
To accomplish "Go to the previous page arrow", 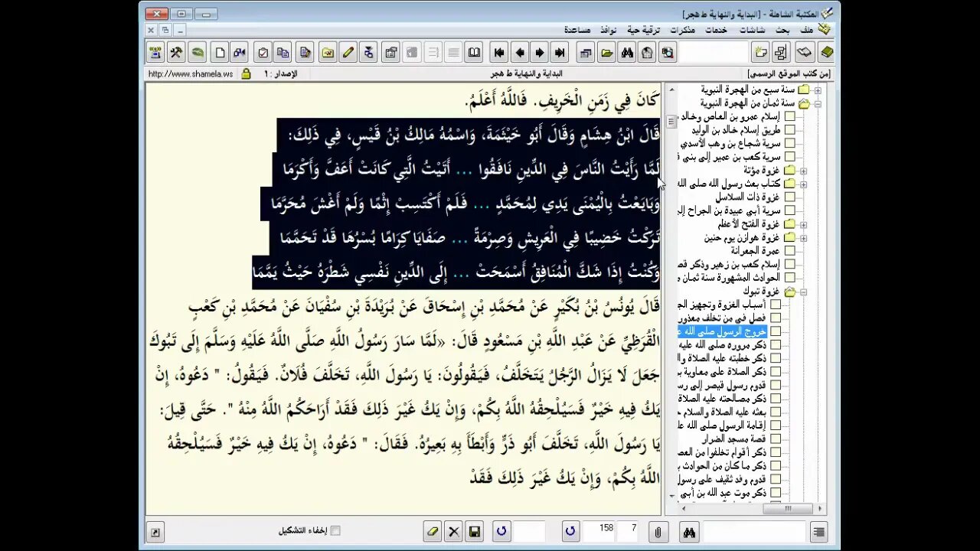I will (520, 53).
